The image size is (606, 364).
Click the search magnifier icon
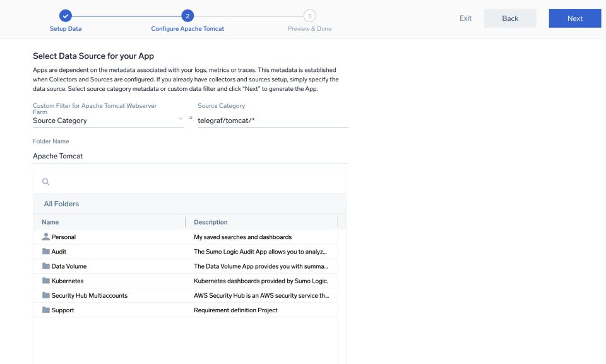click(x=45, y=182)
